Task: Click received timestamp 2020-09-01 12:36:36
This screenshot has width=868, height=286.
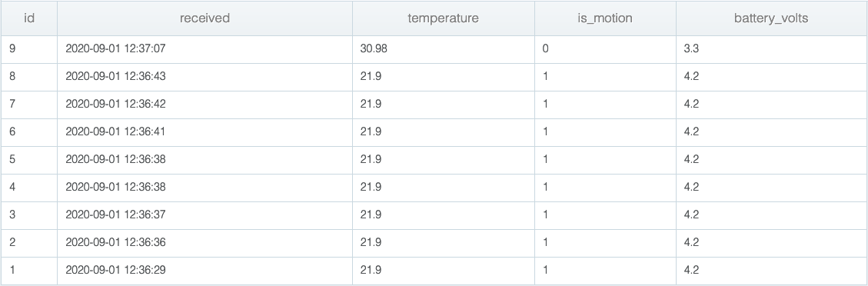Action: pos(115,243)
